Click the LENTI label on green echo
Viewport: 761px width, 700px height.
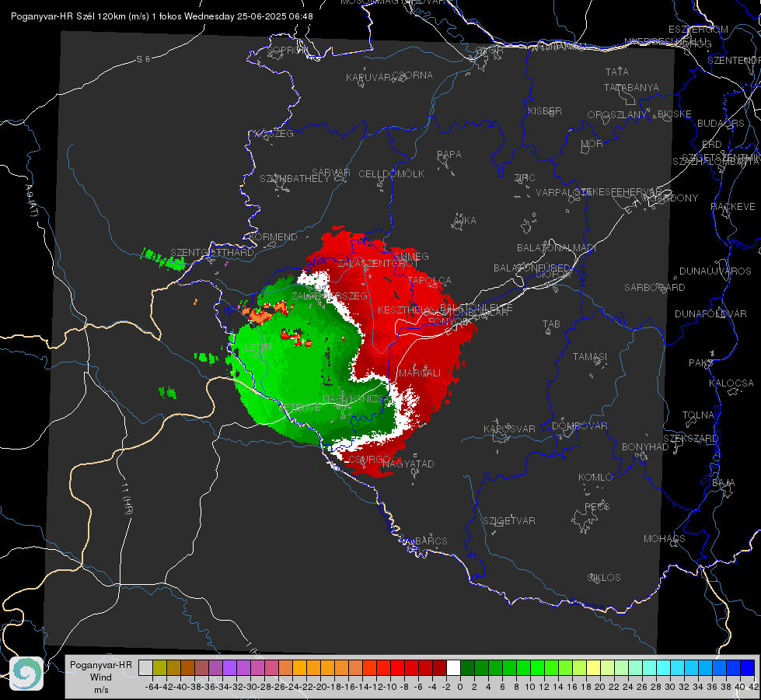coord(258,348)
